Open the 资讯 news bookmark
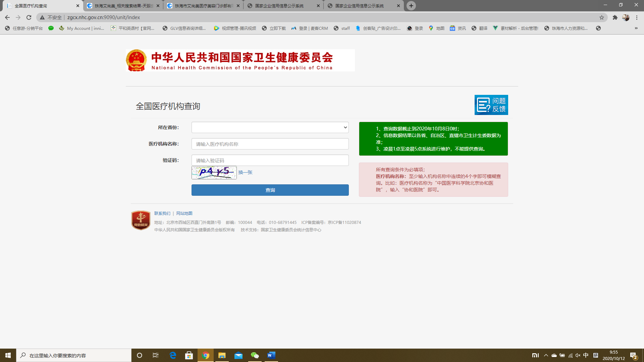This screenshot has height=362, width=644. [x=458, y=28]
